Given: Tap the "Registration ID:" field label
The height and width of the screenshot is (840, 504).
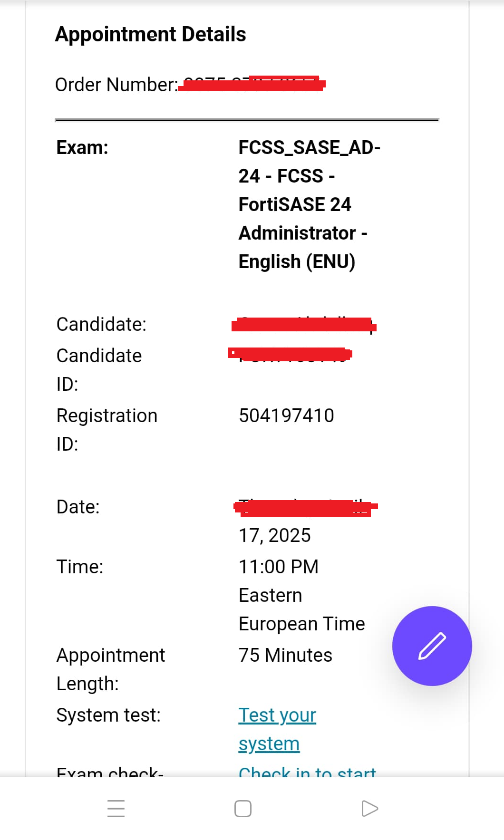Looking at the screenshot, I should [107, 429].
